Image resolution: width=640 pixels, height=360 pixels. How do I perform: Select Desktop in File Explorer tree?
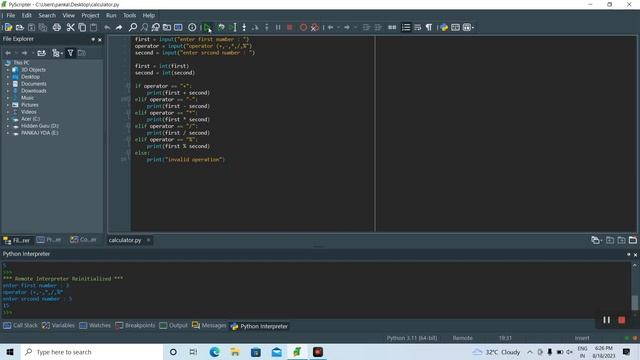point(30,77)
